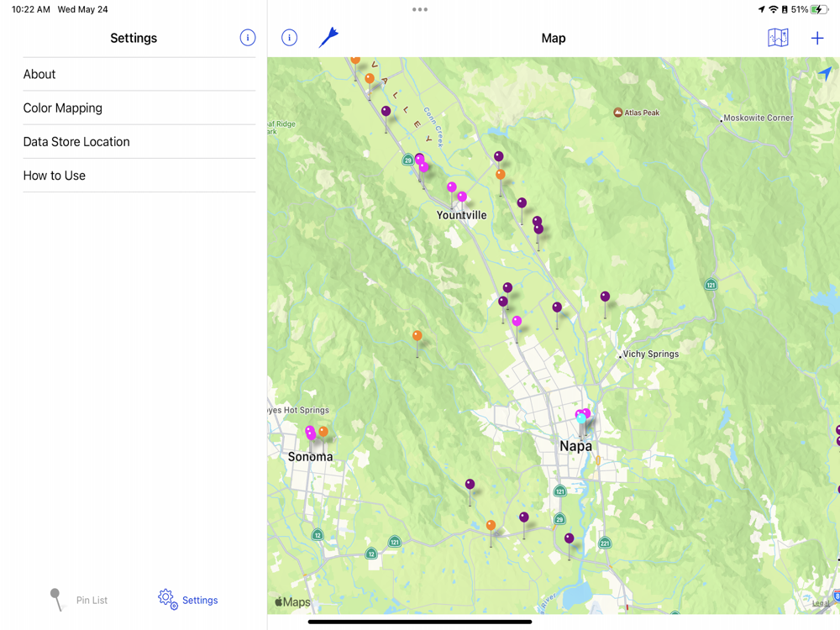Tap the Highway 29 shield near Yountville
This screenshot has width=840, height=630.
point(408,160)
